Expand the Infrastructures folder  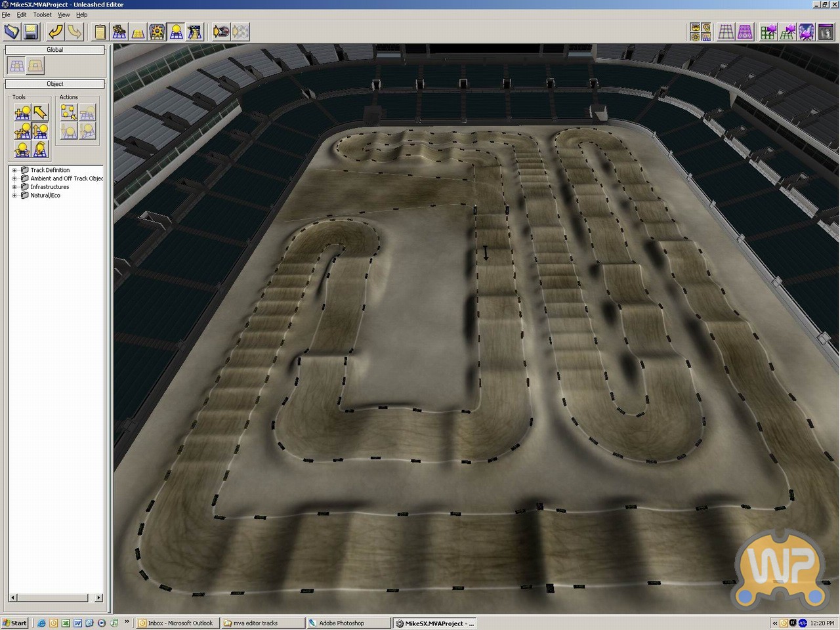click(14, 187)
